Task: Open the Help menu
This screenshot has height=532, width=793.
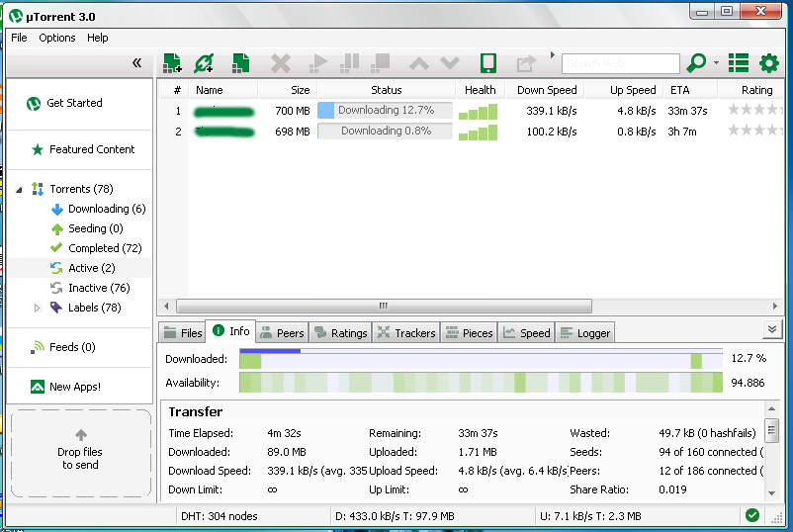Action: coord(98,38)
